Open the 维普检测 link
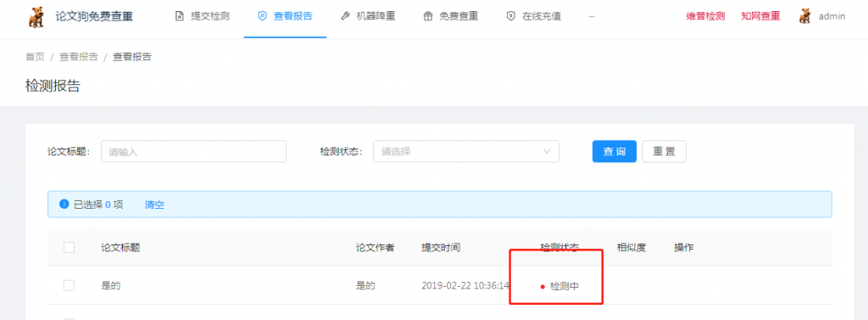The width and height of the screenshot is (868, 320). click(705, 16)
